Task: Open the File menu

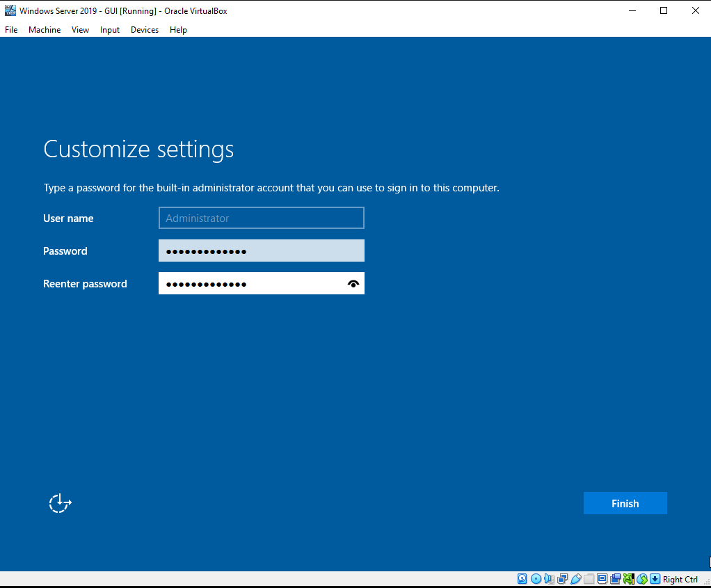Action: click(x=11, y=29)
